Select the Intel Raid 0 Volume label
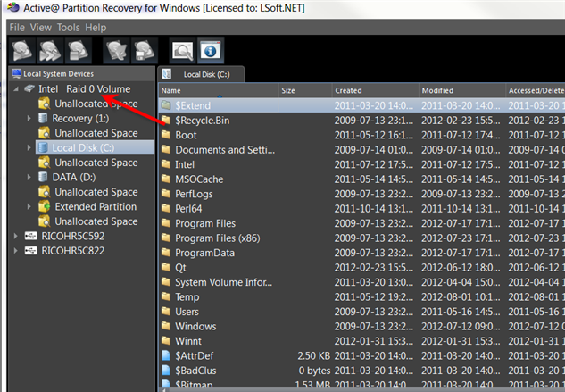Viewport: 565px width, 392px height. (x=84, y=89)
